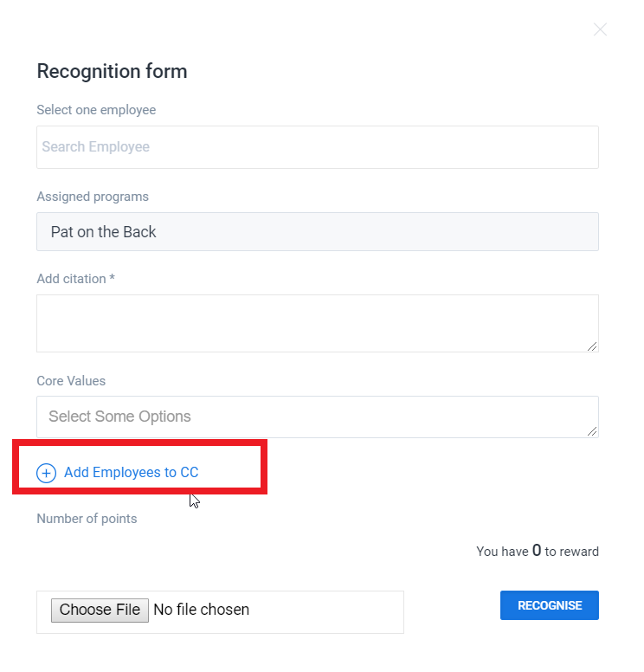This screenshot has width=644, height=672.
Task: Click the plus circle icon beside Add Employees
Action: point(46,473)
